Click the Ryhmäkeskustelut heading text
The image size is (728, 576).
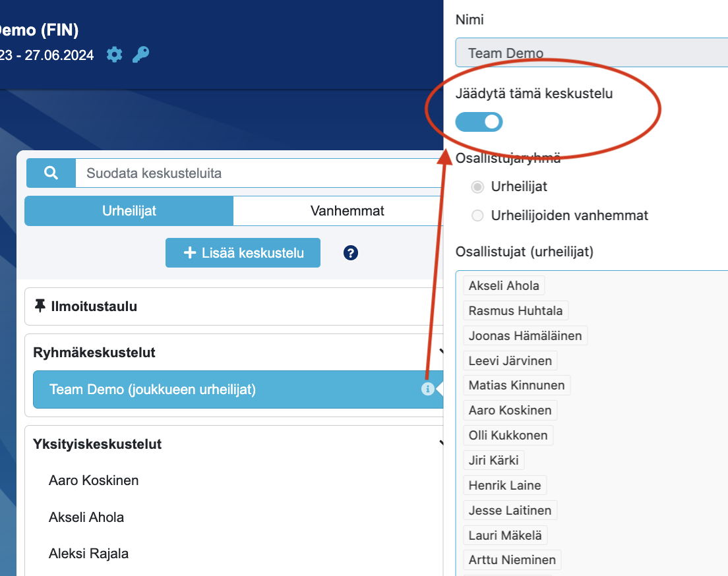tap(94, 353)
